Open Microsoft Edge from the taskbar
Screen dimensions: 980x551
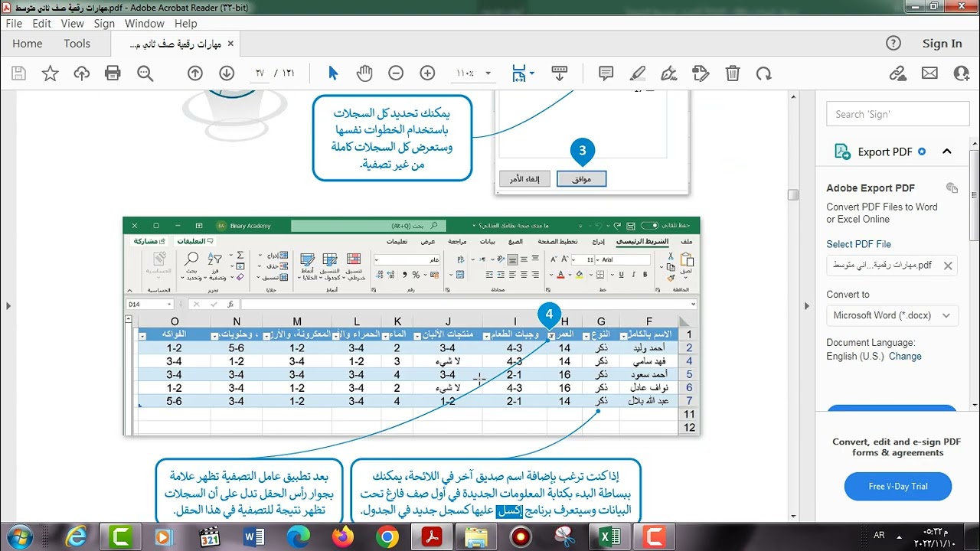[x=297, y=537]
